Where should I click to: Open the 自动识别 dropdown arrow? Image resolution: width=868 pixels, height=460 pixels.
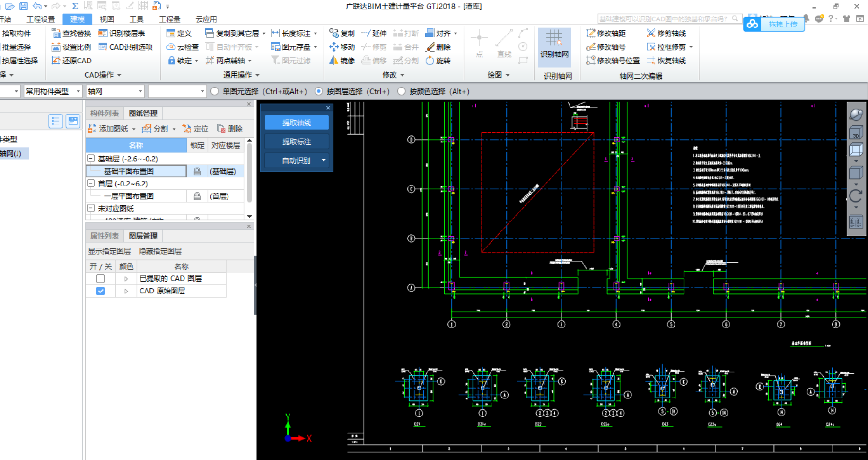[x=324, y=160]
